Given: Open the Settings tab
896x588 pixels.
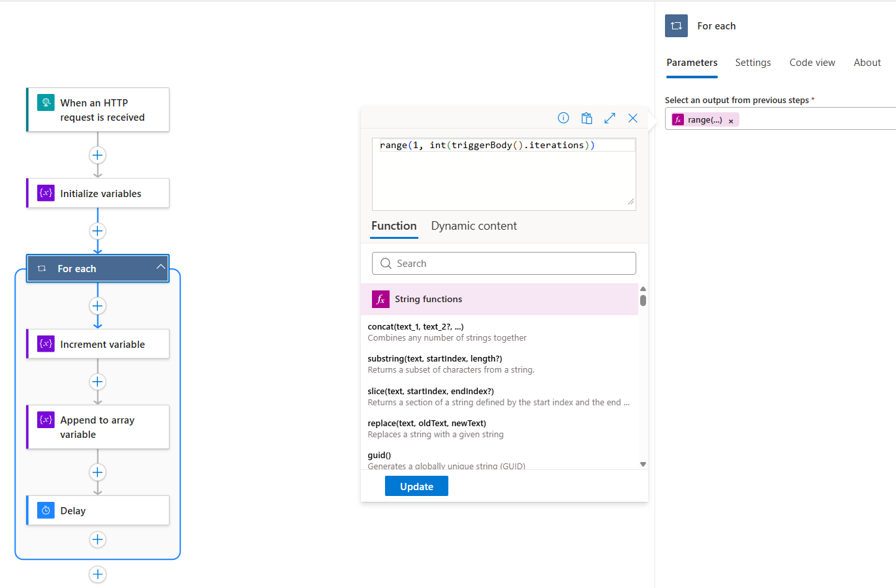Looking at the screenshot, I should point(752,63).
